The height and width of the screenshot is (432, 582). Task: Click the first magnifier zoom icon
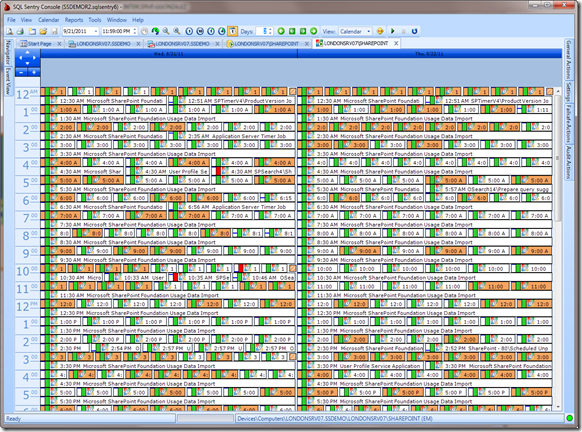(x=166, y=31)
